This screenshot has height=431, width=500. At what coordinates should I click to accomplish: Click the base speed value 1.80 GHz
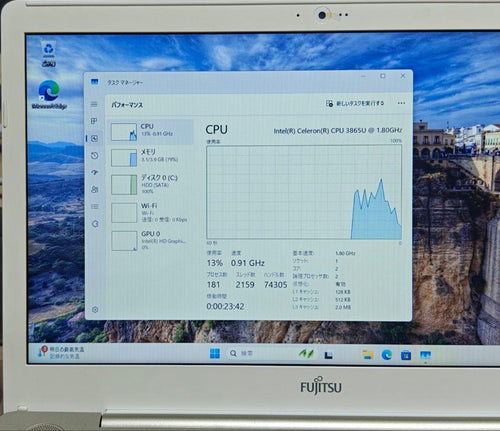pyautogui.click(x=345, y=253)
